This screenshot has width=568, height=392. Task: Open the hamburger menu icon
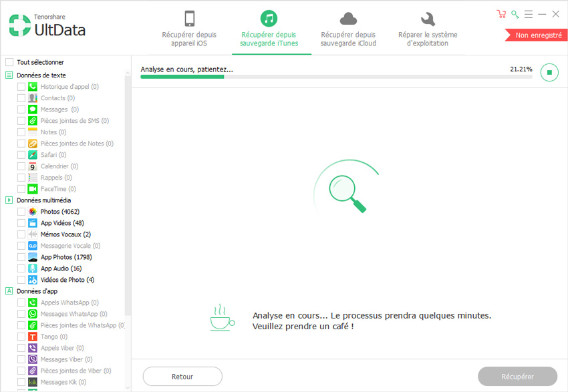529,14
